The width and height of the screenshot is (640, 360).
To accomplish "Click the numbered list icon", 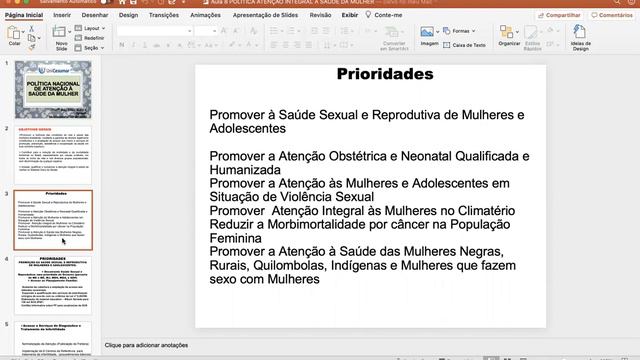I will point(291,31).
